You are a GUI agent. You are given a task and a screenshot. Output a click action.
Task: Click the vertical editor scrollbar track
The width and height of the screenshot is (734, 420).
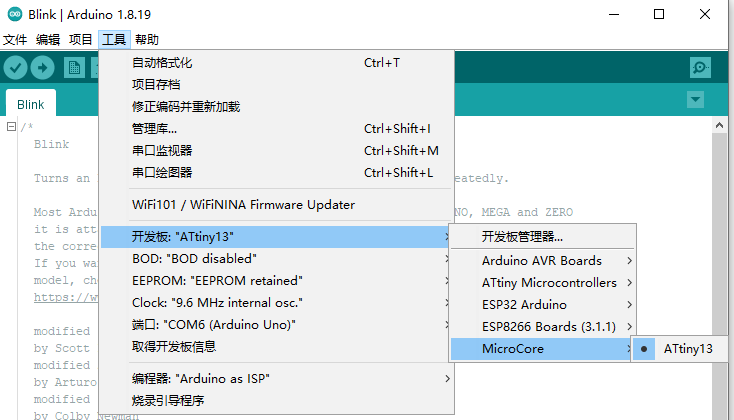tap(719, 276)
